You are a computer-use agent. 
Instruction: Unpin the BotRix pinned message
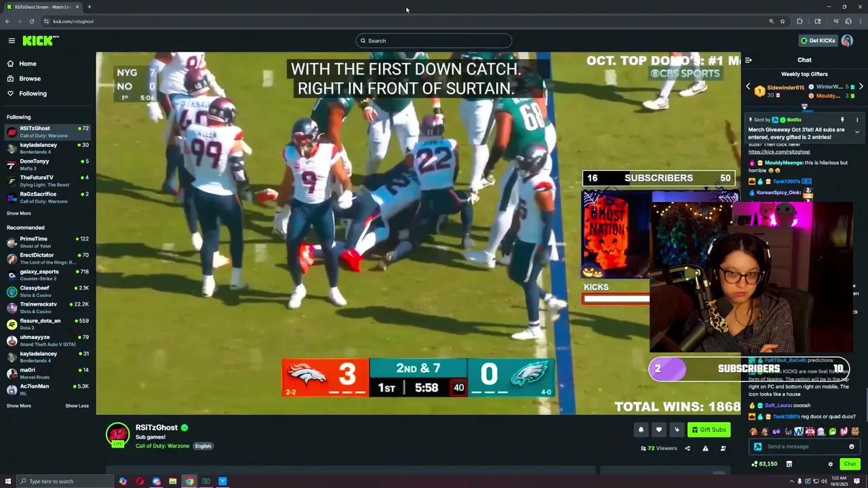pos(842,120)
